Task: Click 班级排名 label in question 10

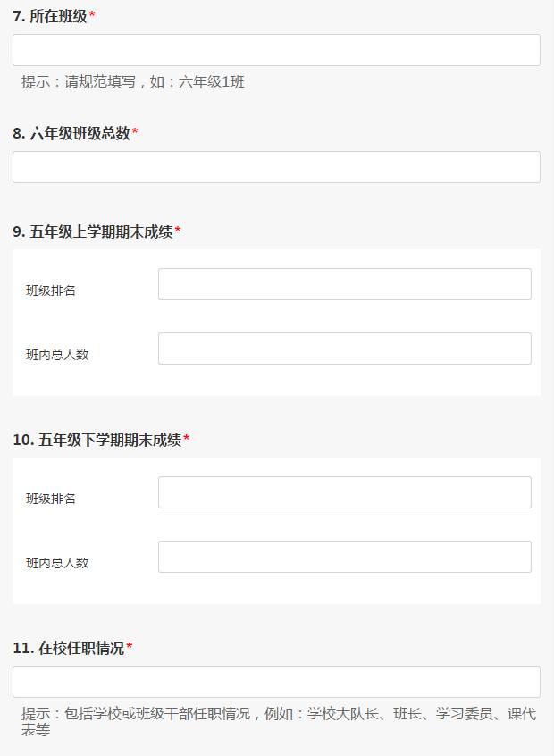Action: [x=51, y=499]
